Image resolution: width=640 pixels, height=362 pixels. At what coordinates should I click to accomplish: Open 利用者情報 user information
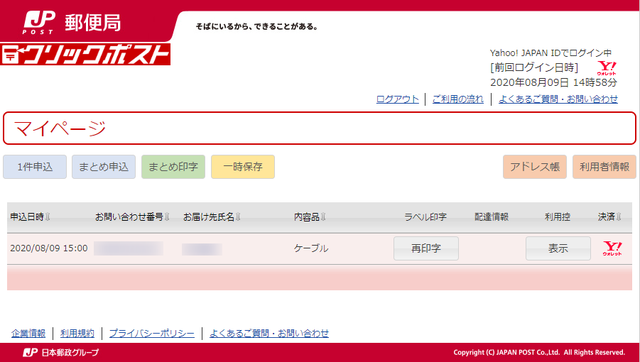click(x=604, y=167)
